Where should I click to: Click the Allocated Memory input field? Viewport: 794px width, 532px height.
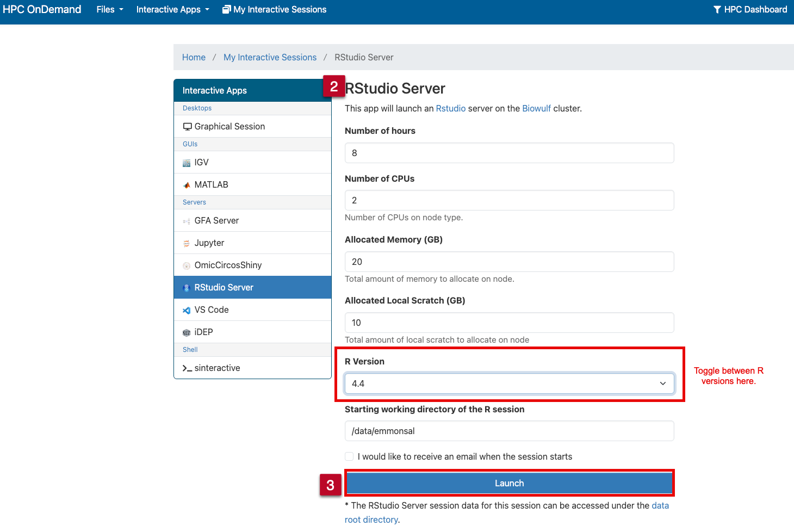[x=509, y=262]
